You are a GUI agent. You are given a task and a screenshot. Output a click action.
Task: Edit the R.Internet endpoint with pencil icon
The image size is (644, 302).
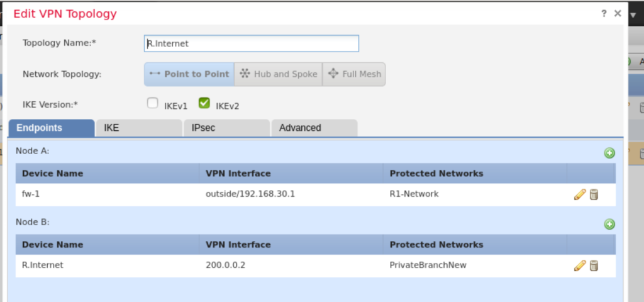click(x=580, y=266)
